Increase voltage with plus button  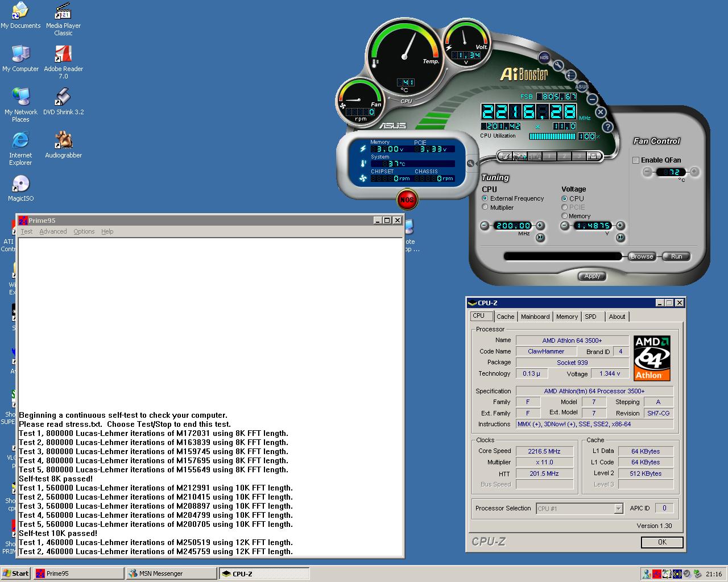click(620, 226)
